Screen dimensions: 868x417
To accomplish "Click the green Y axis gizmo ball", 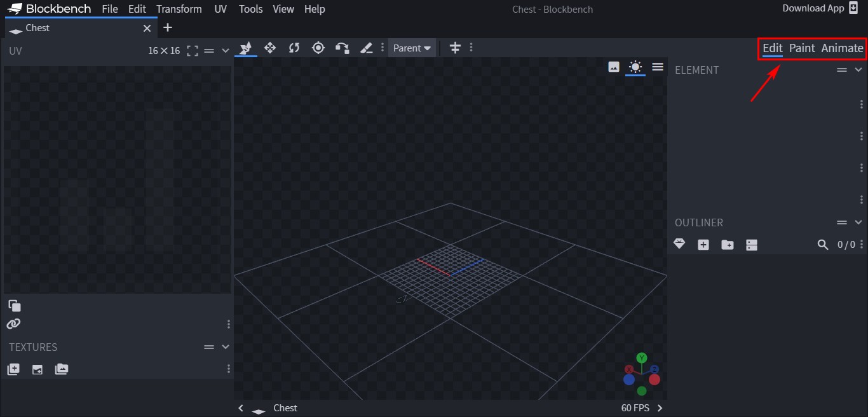I will click(642, 359).
